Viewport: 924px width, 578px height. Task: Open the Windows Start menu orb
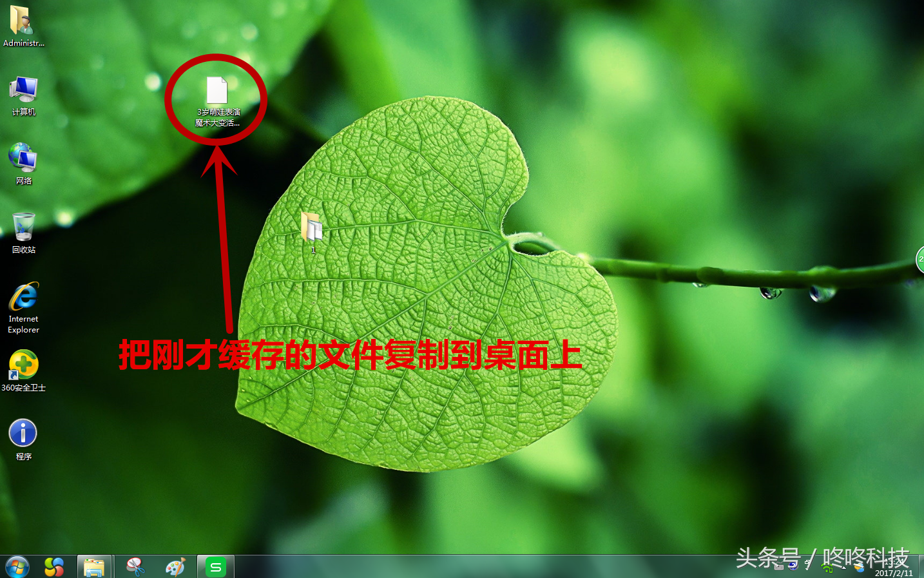click(x=17, y=567)
